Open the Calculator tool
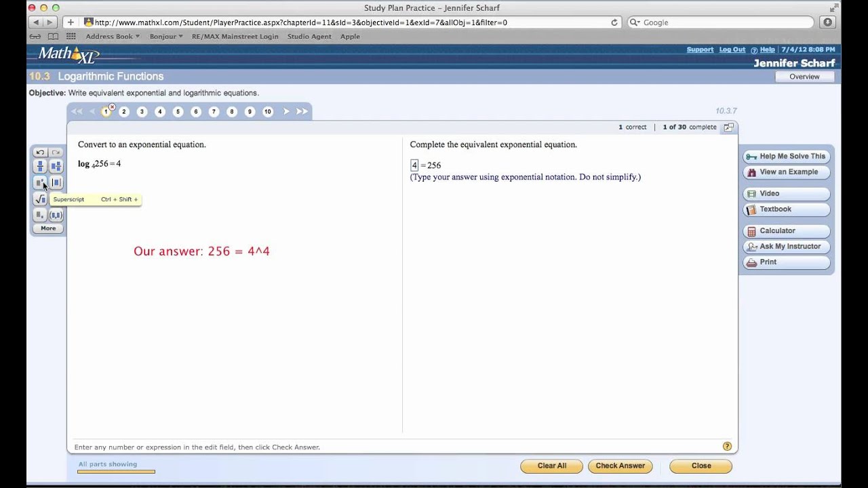This screenshot has width=868, height=488. point(787,231)
